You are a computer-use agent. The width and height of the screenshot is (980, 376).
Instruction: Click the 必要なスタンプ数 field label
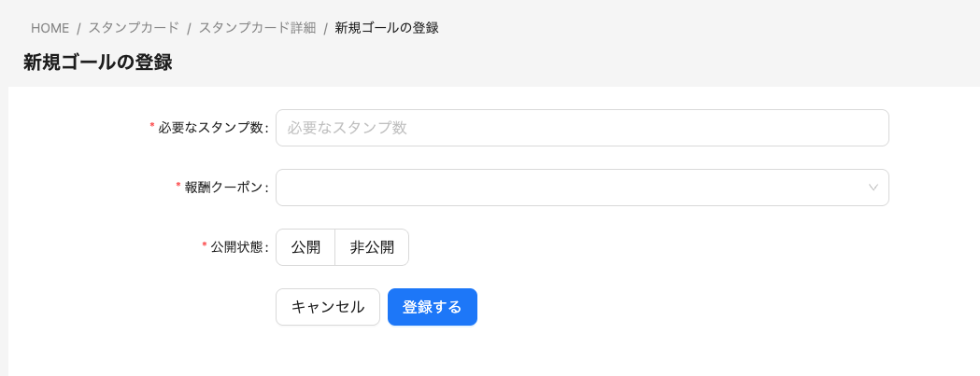pyautogui.click(x=211, y=128)
